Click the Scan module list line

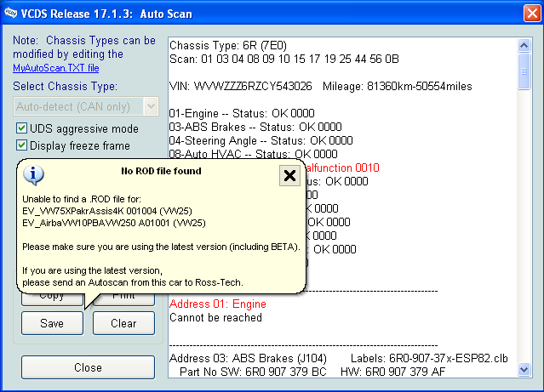point(284,59)
